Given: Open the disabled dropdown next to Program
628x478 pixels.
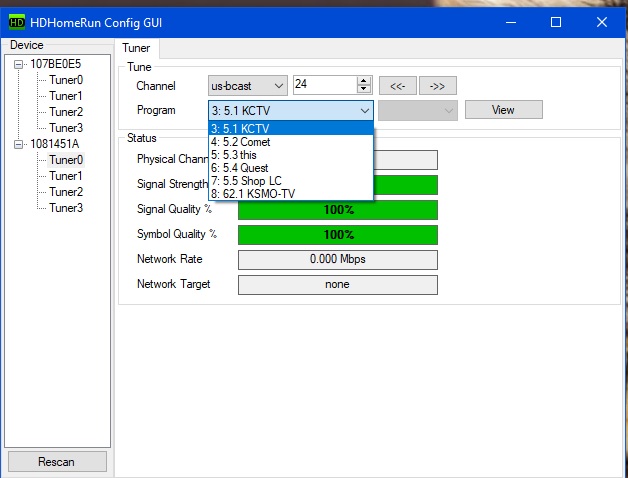Looking at the screenshot, I should (x=418, y=110).
